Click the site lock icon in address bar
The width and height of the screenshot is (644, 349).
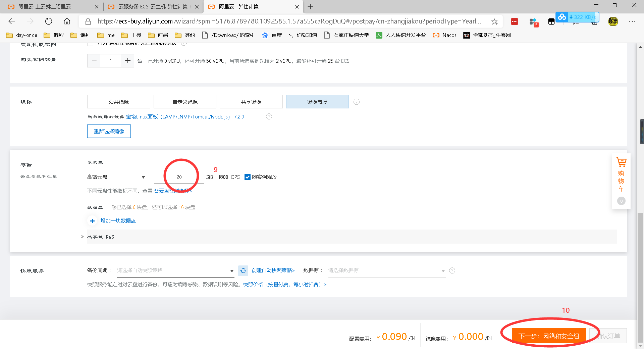[x=88, y=21]
